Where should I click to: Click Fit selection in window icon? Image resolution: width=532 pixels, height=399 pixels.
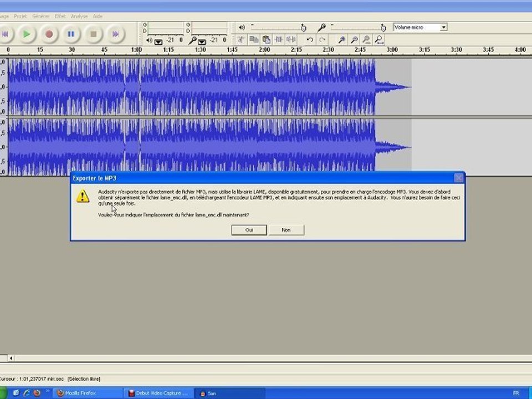coord(366,40)
